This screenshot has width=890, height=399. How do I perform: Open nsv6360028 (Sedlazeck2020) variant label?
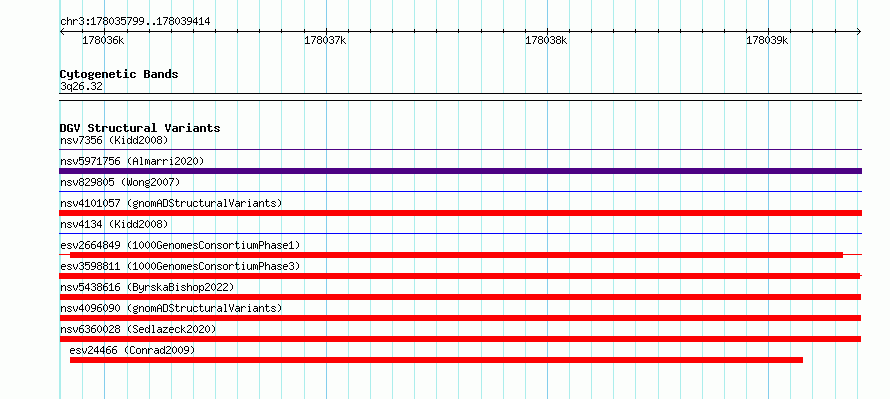[x=138, y=329]
